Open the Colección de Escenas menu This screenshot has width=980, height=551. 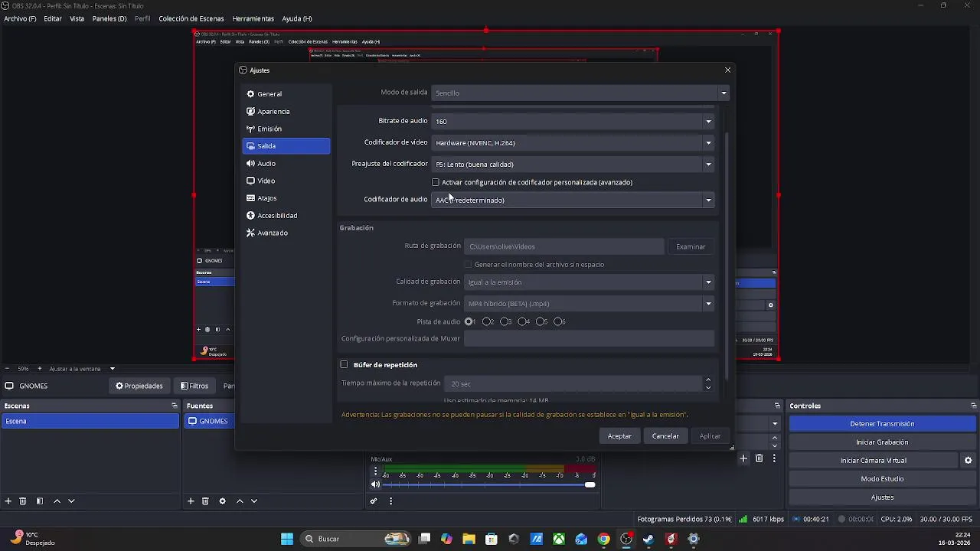[190, 18]
